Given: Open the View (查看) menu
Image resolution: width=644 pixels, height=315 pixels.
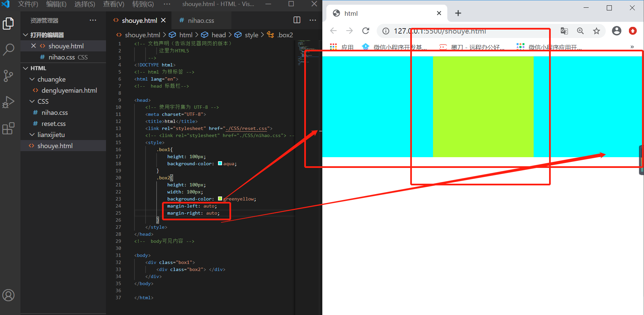Looking at the screenshot, I should (x=114, y=4).
